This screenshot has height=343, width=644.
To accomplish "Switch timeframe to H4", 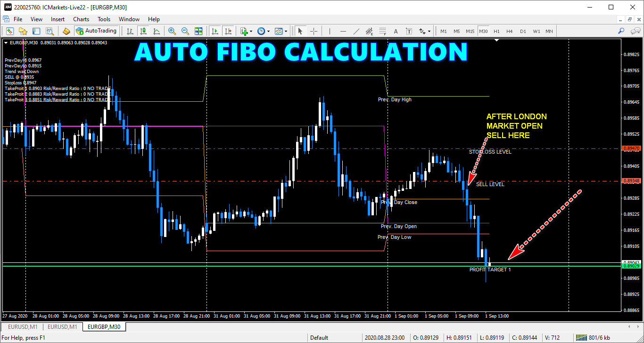I will pos(509,31).
